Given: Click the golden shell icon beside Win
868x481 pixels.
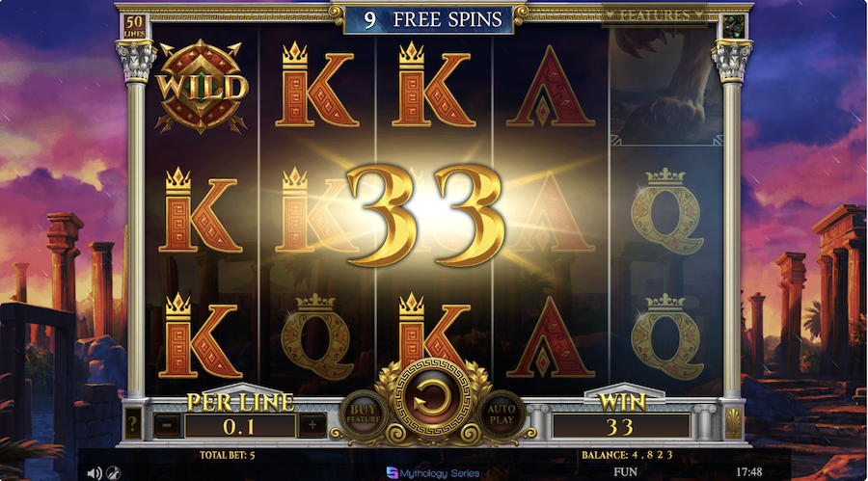Looking at the screenshot, I should point(733,424).
